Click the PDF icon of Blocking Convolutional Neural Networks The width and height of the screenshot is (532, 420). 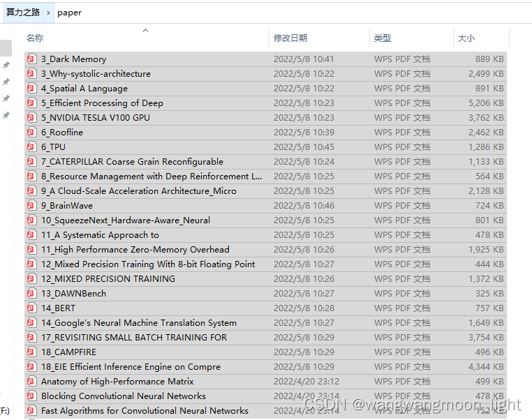(31, 396)
